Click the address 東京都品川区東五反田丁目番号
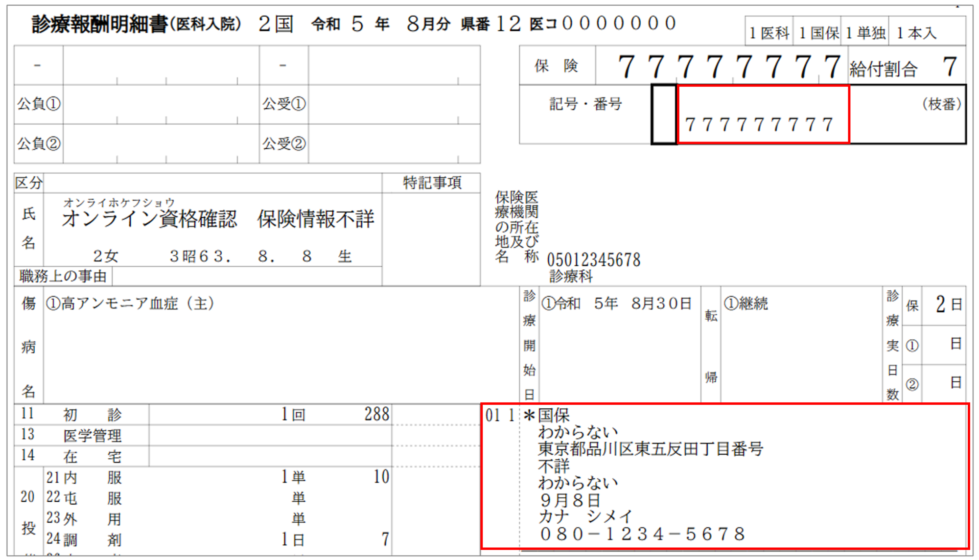Viewport: 979px width, 560px height. click(650, 449)
